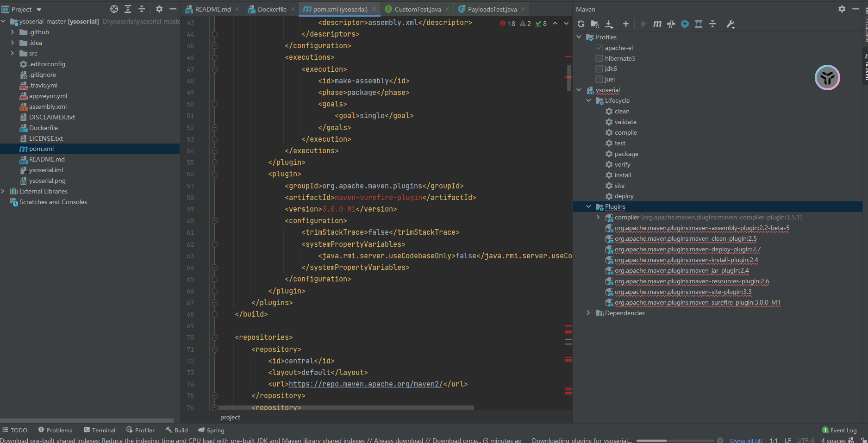868x443 pixels.
Task: Enable the juel profile checkbox
Action: coord(599,79)
